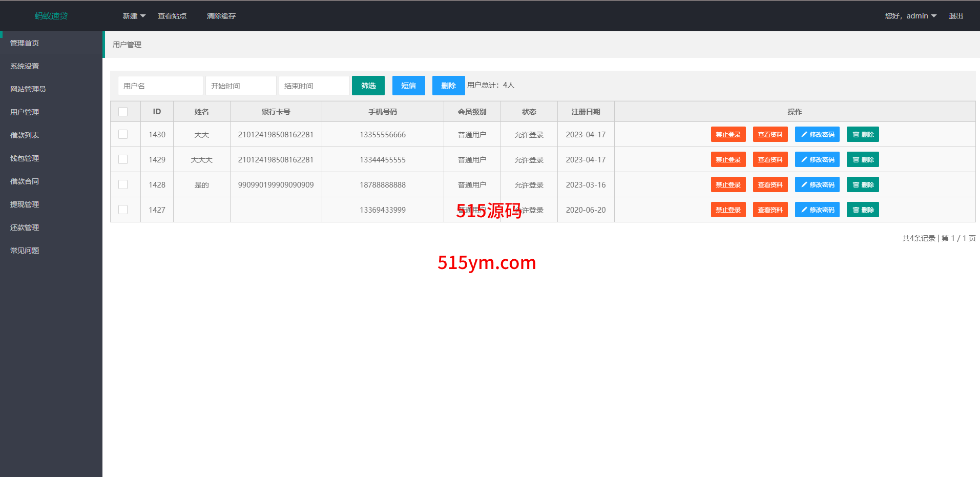Click the 用户名 search input field
Viewport: 980px width, 477px height.
pyautogui.click(x=160, y=86)
